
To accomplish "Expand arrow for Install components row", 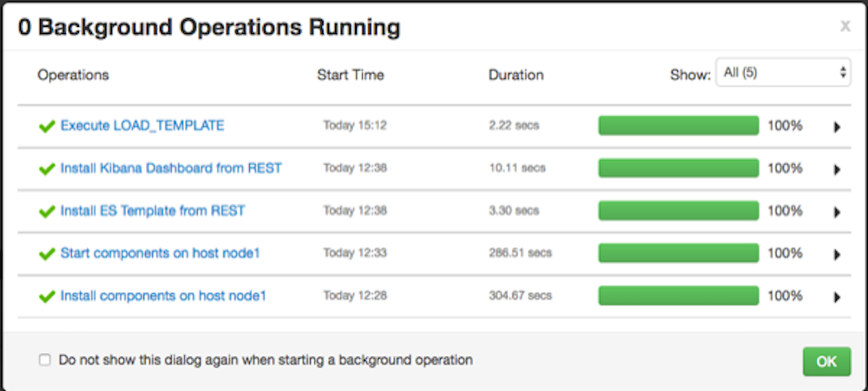I will click(837, 297).
